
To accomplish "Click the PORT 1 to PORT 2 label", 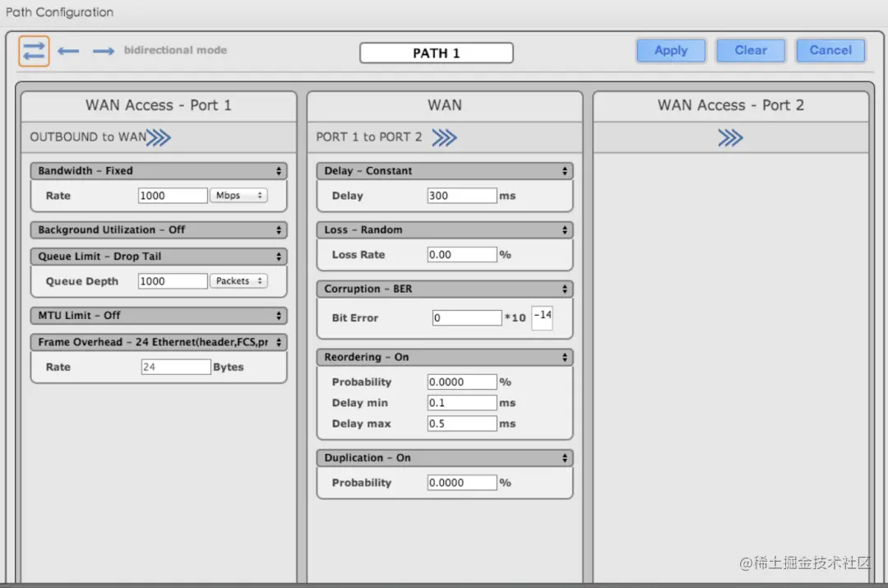I will pyautogui.click(x=368, y=137).
